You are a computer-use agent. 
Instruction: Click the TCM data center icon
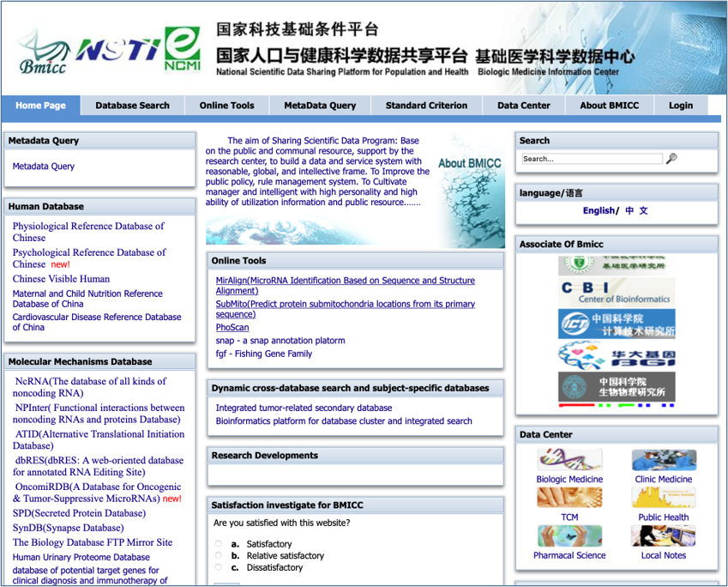569,498
